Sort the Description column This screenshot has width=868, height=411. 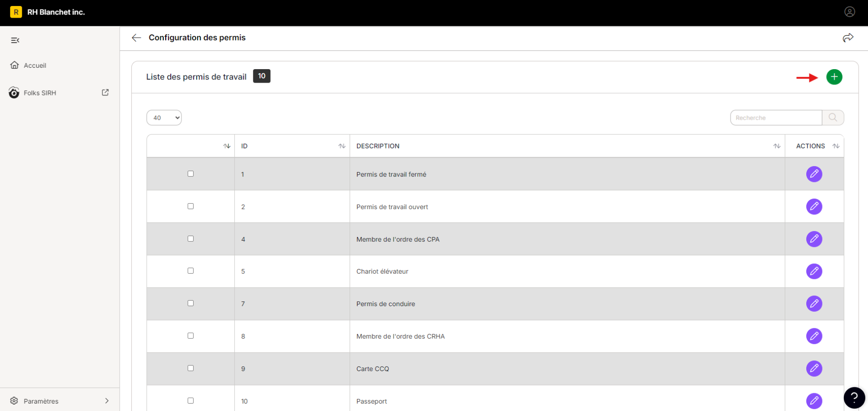click(777, 146)
